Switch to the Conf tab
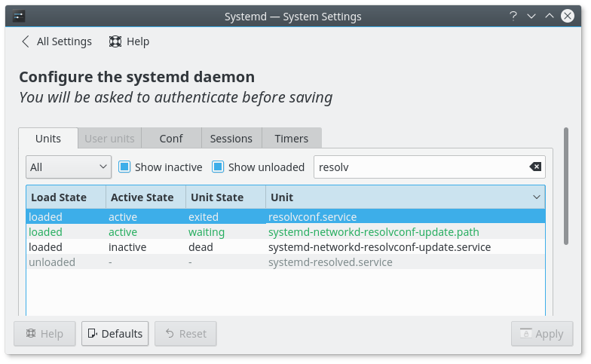This screenshot has height=364, width=591. coord(171,139)
